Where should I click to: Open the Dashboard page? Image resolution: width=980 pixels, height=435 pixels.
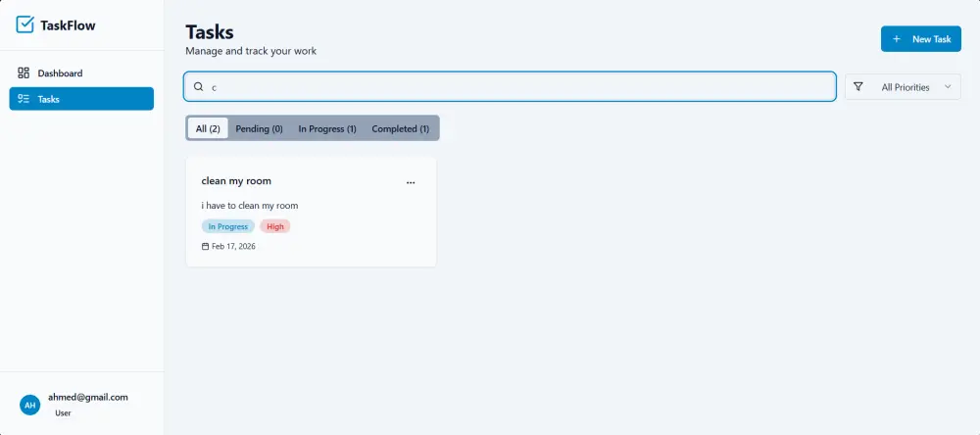point(81,73)
